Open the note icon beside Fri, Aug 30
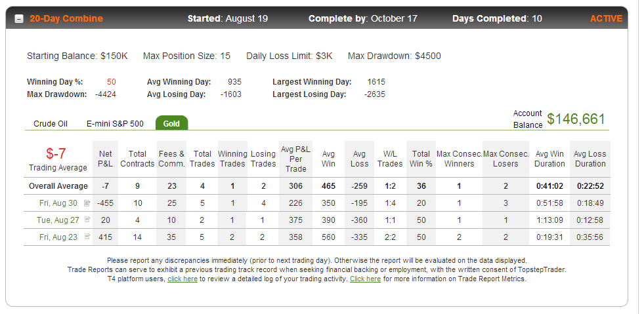Image resolution: width=644 pixels, height=314 pixels. point(87,203)
